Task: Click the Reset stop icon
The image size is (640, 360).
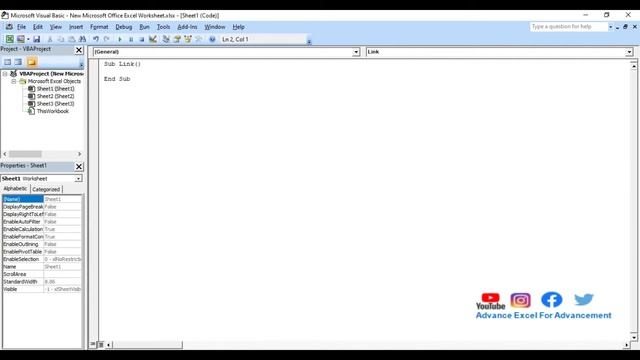Action: 142,39
